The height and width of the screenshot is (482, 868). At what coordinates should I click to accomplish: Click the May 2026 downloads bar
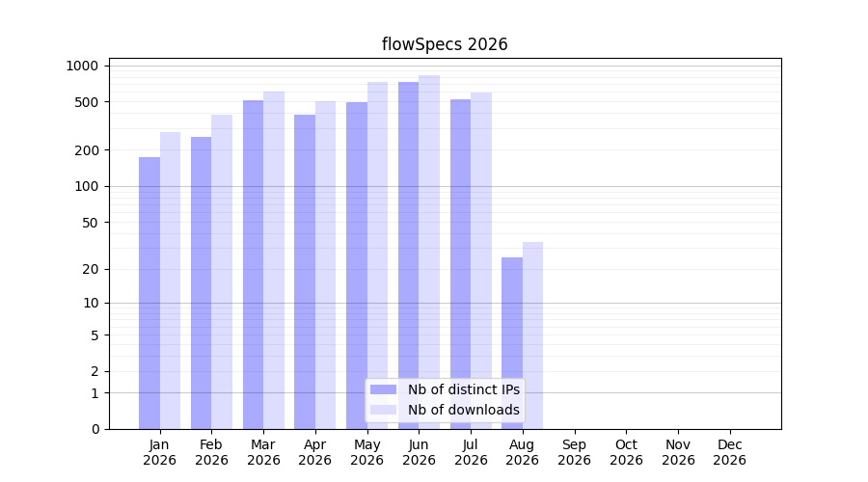coord(377,255)
